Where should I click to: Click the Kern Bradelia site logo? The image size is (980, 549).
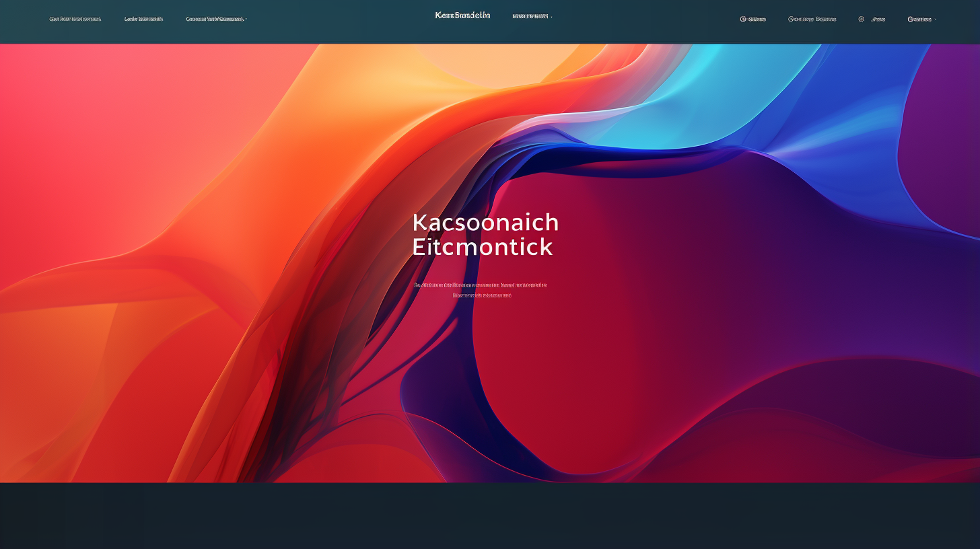pos(462,15)
